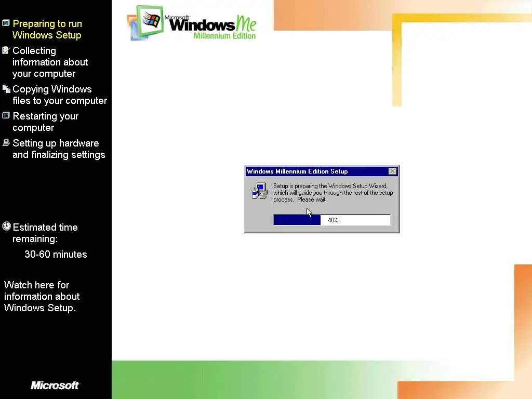Click the 'Collecting information' notepad icon
532x399 pixels.
(6, 50)
